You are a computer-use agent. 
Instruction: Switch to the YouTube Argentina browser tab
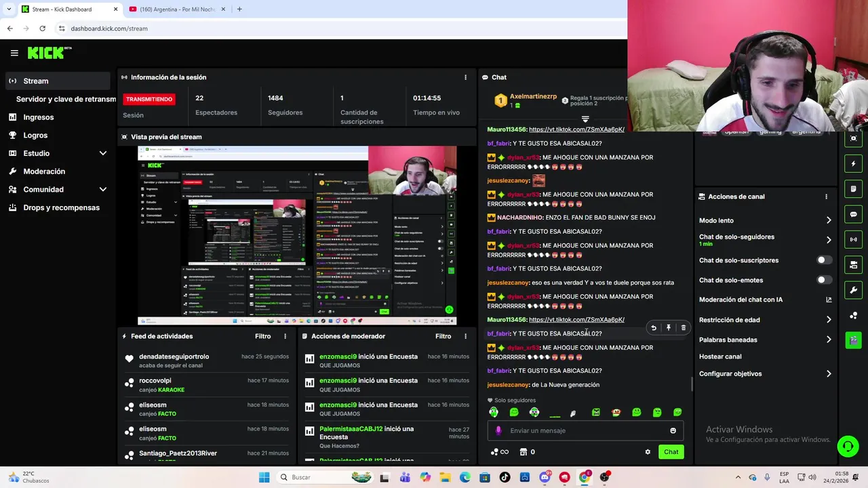(178, 9)
